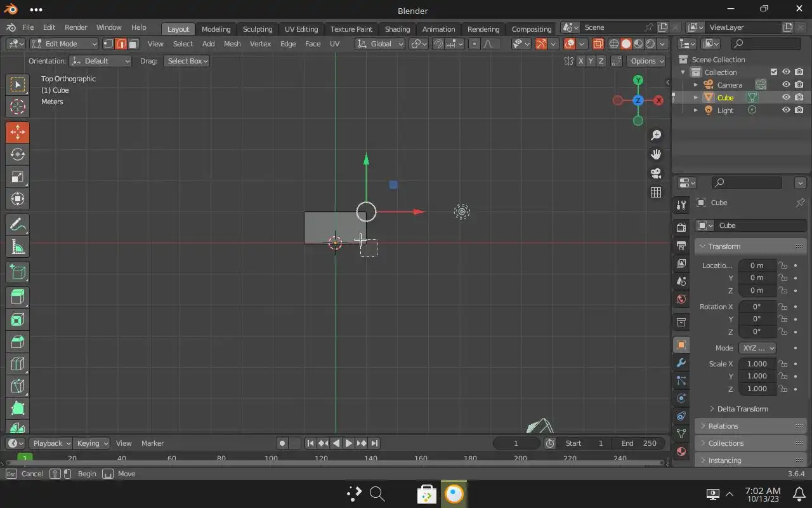Select the Poly Build tool
812x508 pixels.
coord(18,408)
